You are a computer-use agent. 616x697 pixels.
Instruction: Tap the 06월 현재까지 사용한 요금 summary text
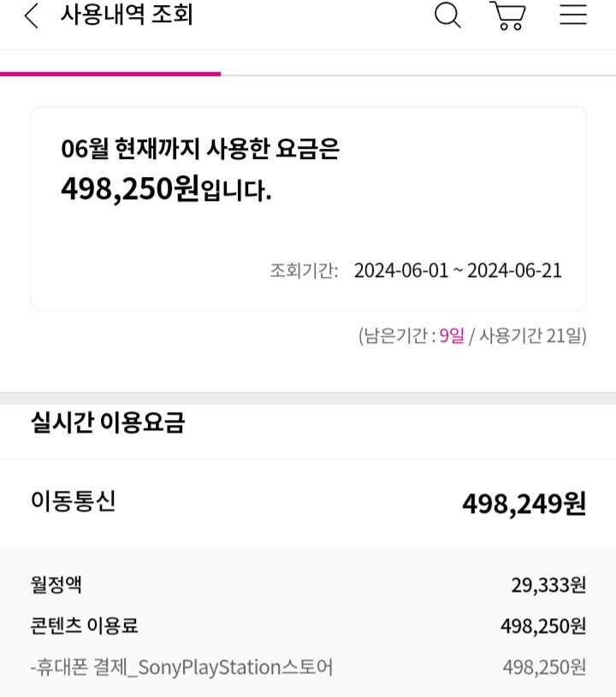click(200, 149)
